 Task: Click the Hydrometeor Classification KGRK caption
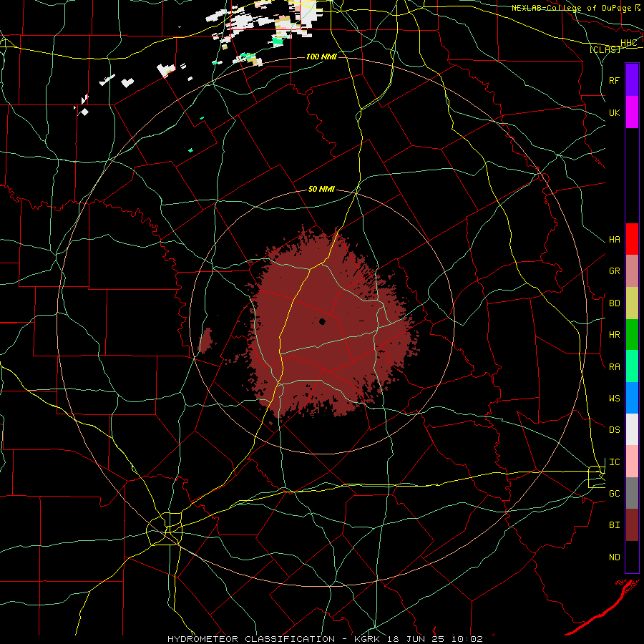click(325, 639)
